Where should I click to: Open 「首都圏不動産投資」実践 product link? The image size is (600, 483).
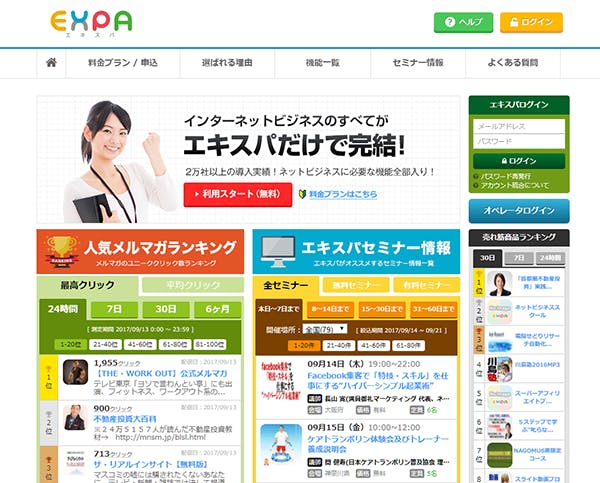click(538, 283)
